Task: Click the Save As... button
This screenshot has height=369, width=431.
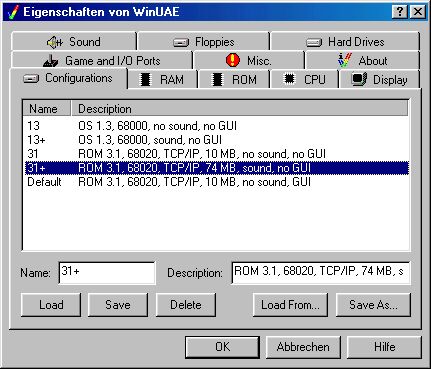Action: (x=373, y=305)
